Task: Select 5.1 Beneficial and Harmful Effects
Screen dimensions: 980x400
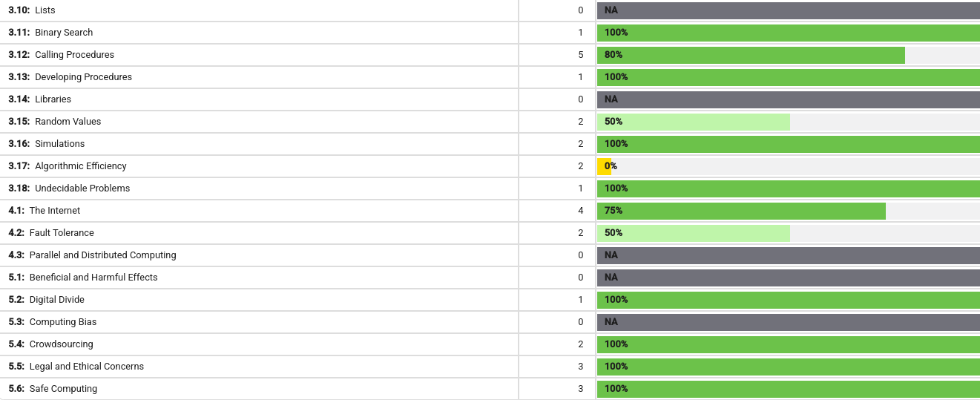Action: tap(83, 278)
